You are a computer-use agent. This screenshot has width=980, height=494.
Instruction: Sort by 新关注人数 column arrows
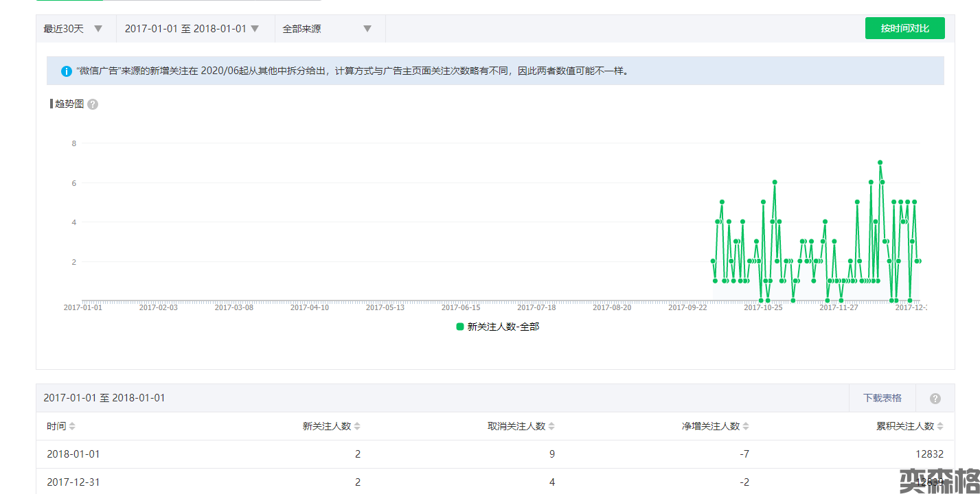(x=357, y=426)
